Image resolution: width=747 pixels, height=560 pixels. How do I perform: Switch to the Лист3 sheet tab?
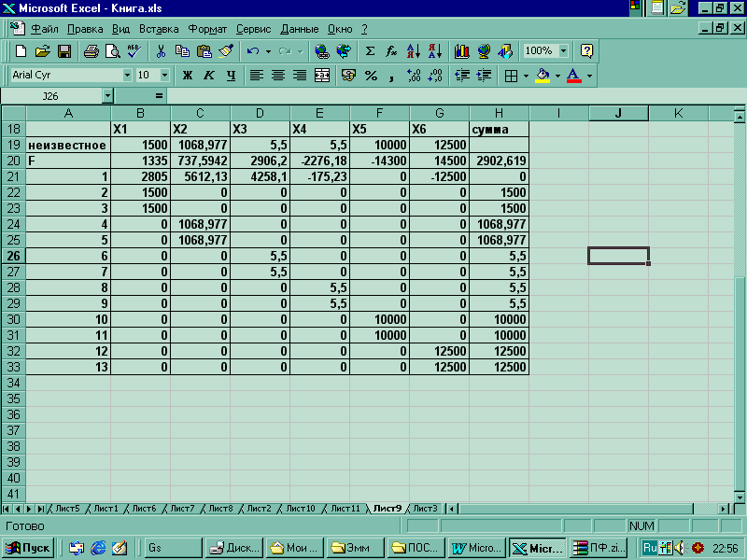click(425, 509)
